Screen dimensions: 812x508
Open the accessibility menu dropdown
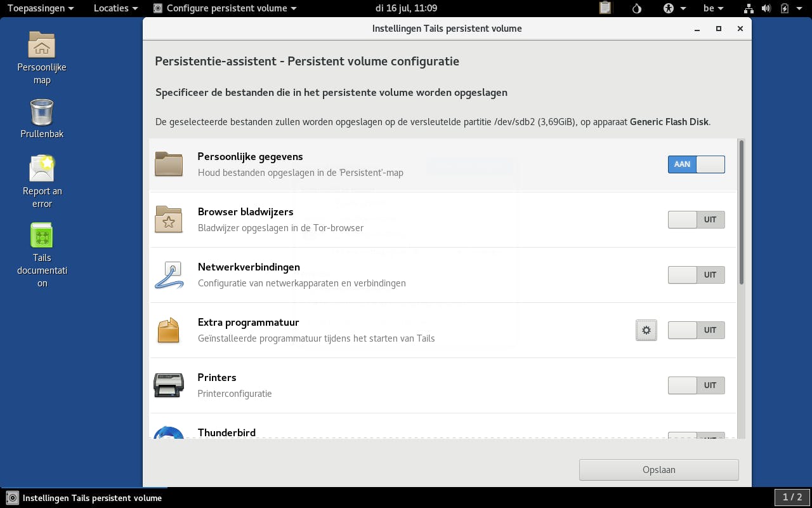[x=674, y=8]
